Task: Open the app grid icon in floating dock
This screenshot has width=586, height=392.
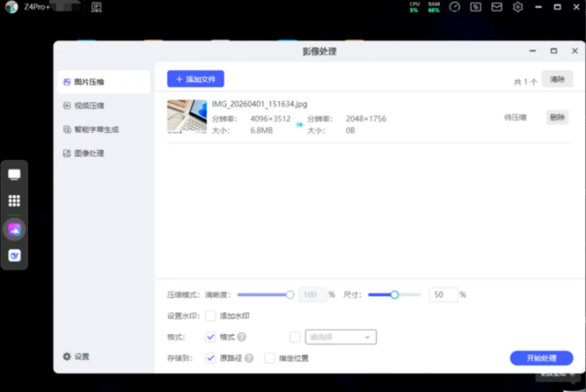Action: [x=14, y=201]
